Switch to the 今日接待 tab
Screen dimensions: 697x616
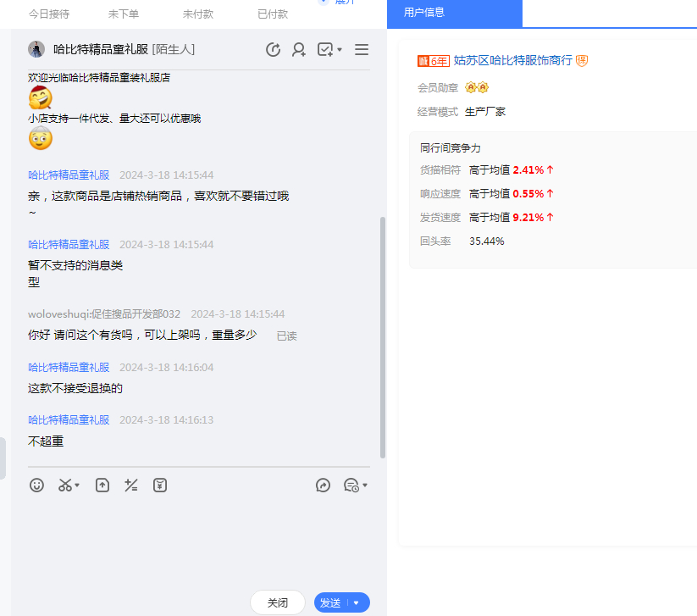pyautogui.click(x=49, y=14)
